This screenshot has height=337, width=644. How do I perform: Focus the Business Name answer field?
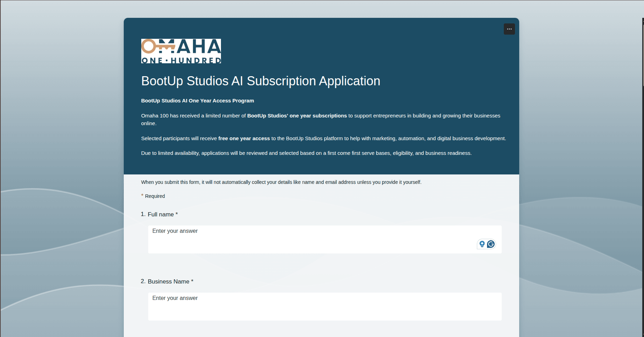click(x=325, y=307)
